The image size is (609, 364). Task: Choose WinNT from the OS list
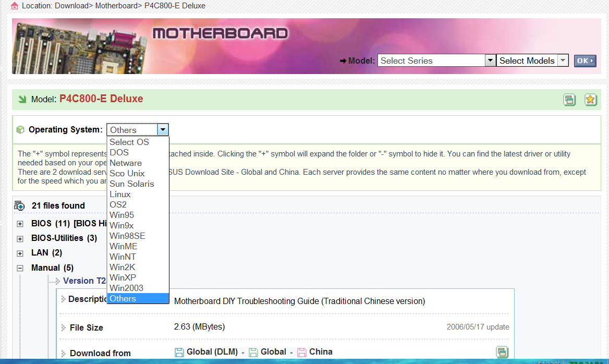click(138, 257)
